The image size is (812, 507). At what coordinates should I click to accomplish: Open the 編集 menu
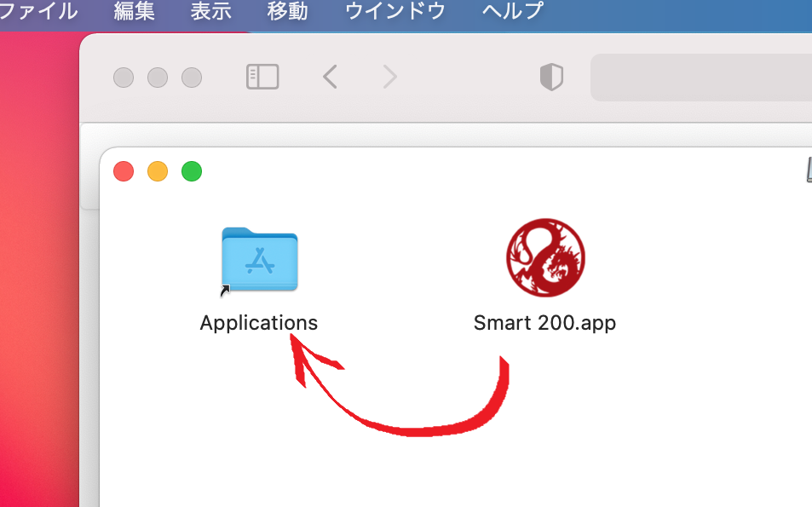tap(134, 11)
